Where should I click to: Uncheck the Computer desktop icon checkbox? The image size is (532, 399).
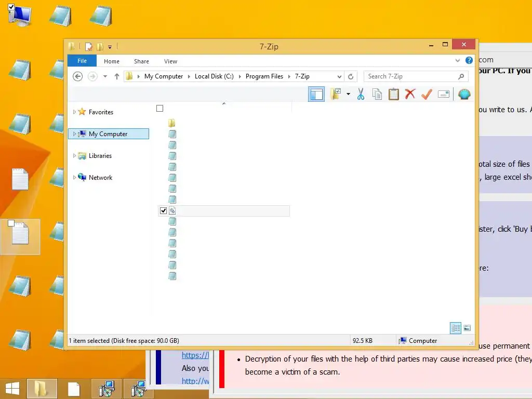coord(11,7)
